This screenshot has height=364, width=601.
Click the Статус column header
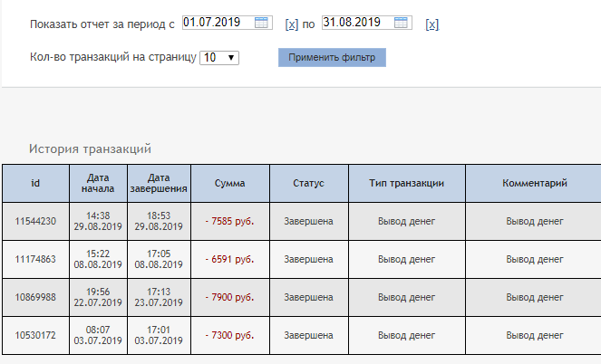pyautogui.click(x=308, y=183)
